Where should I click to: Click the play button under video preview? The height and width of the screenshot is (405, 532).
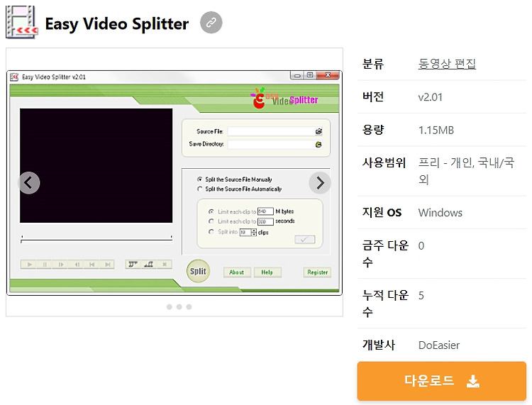[x=30, y=265]
